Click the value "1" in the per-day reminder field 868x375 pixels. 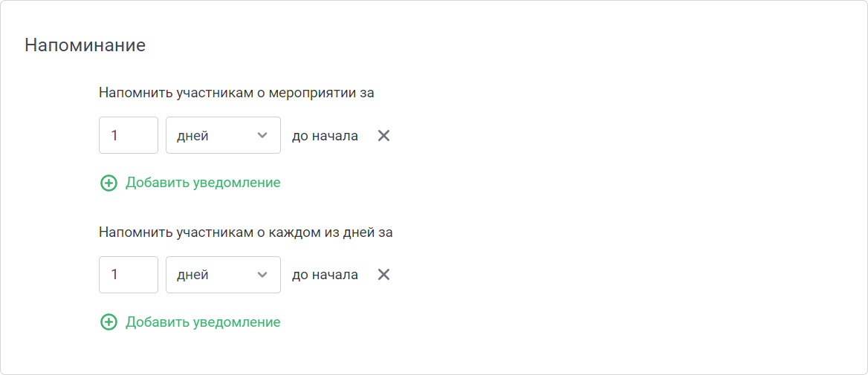tap(114, 275)
